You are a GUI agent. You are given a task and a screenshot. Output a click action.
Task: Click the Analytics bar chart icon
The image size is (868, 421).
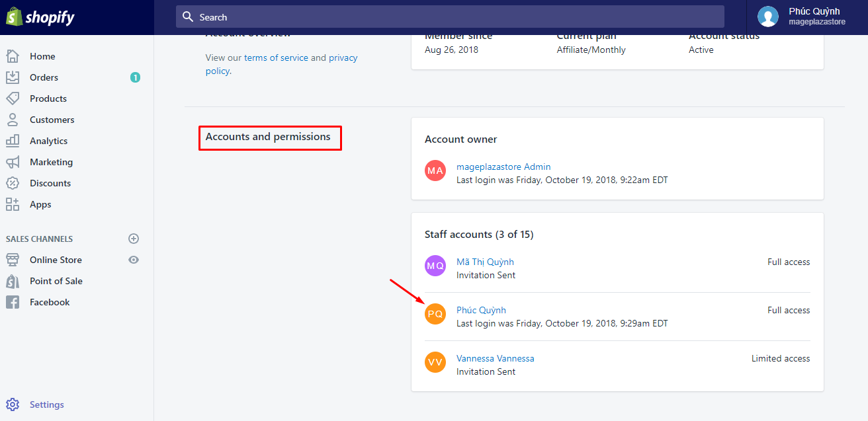point(13,141)
